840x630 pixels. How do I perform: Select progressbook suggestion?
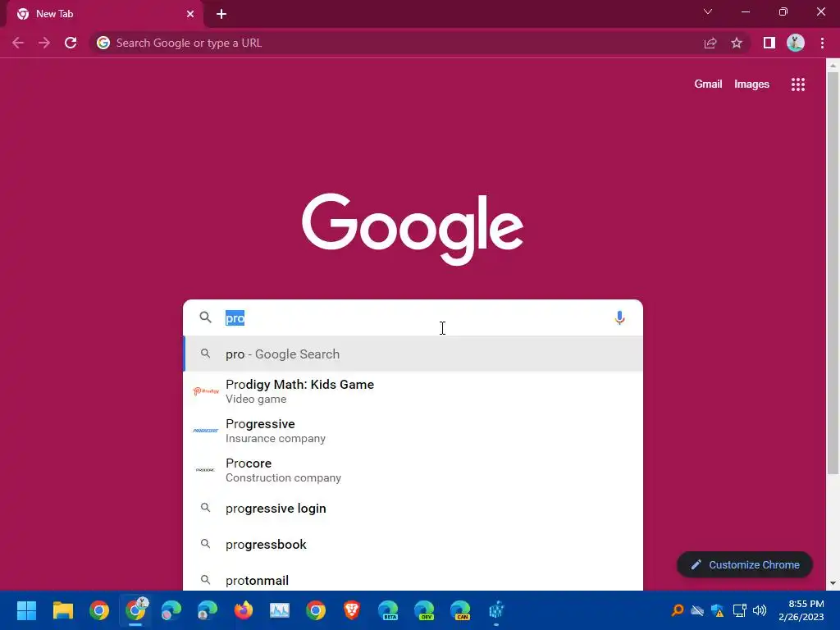pos(413,545)
